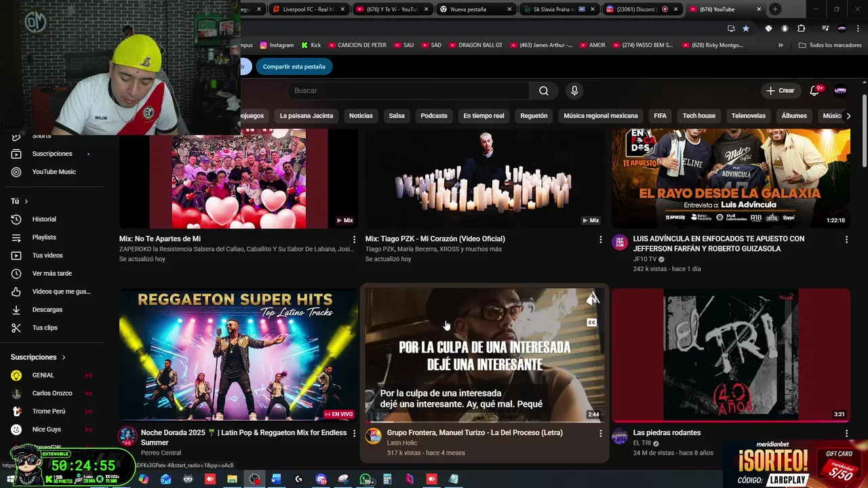This screenshot has width=868, height=488.
Task: Close the active (676) YouTube tab
Action: click(x=759, y=9)
